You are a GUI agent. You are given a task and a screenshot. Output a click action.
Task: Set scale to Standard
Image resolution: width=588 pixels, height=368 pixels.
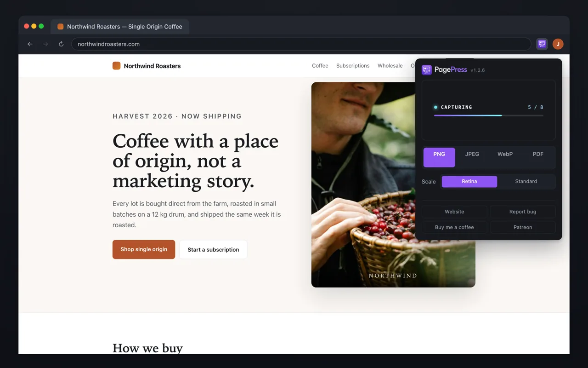(x=526, y=182)
